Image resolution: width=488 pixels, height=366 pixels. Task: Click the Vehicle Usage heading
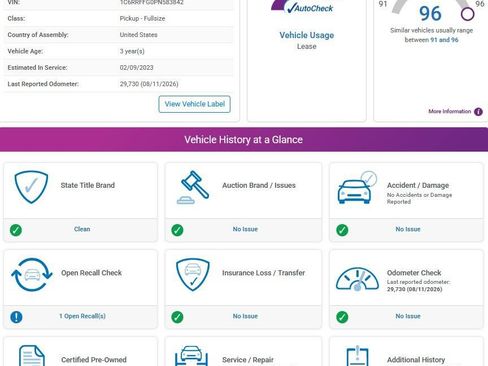pyautogui.click(x=307, y=35)
